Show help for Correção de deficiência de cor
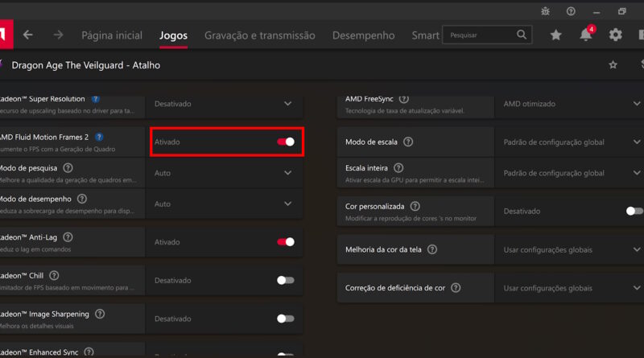This screenshot has width=644, height=358. pos(456,288)
